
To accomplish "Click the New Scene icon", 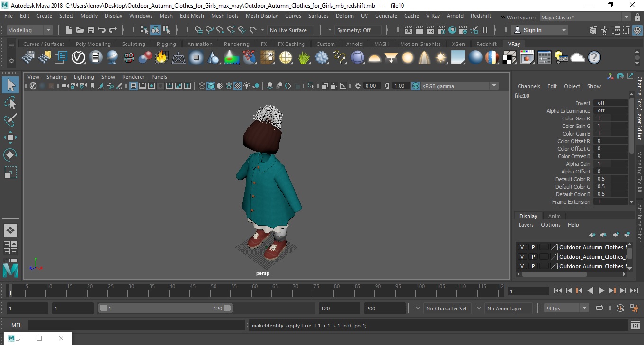I will (69, 30).
